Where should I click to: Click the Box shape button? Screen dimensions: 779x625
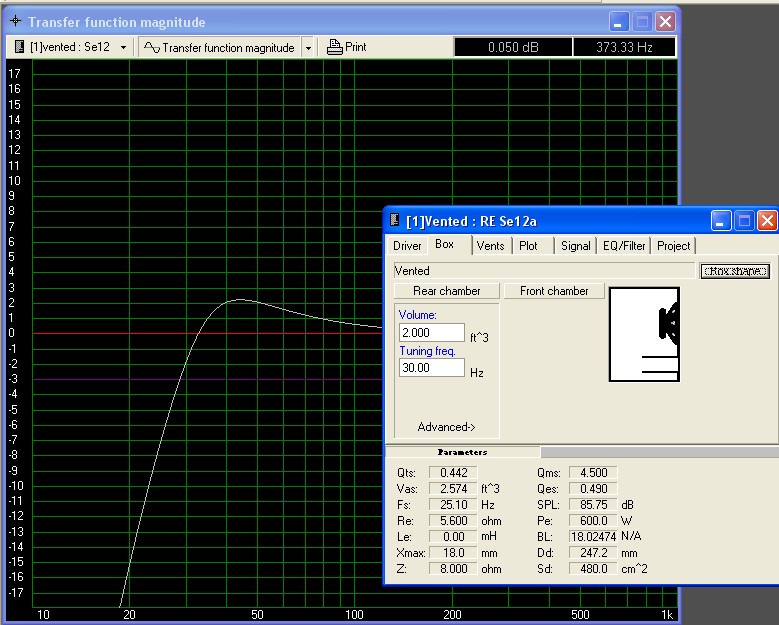click(x=735, y=271)
